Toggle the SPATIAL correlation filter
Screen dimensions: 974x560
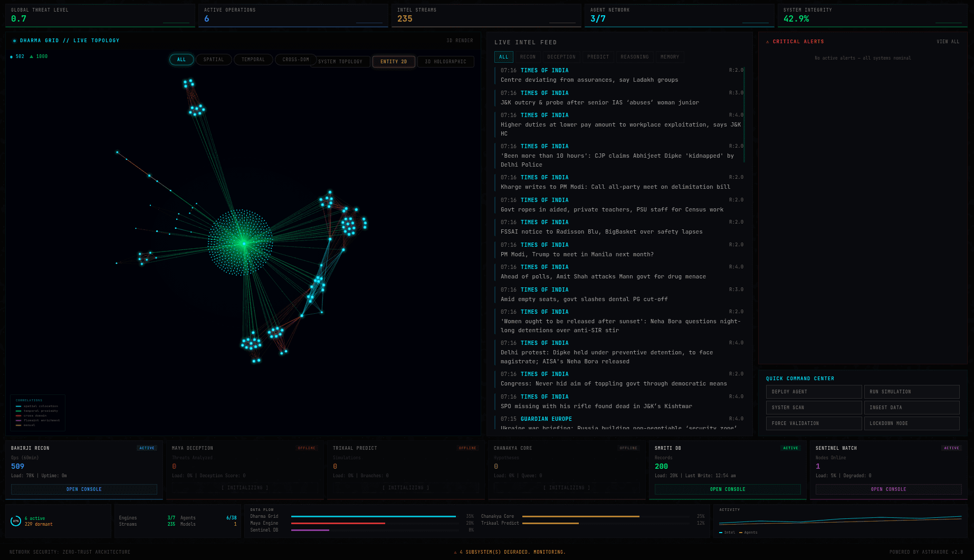pos(214,60)
